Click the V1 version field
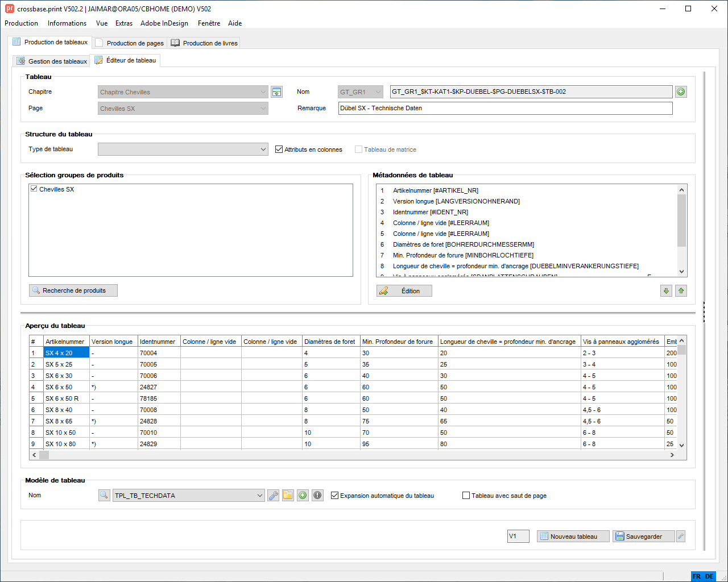The width and height of the screenshot is (728, 582). point(518,536)
